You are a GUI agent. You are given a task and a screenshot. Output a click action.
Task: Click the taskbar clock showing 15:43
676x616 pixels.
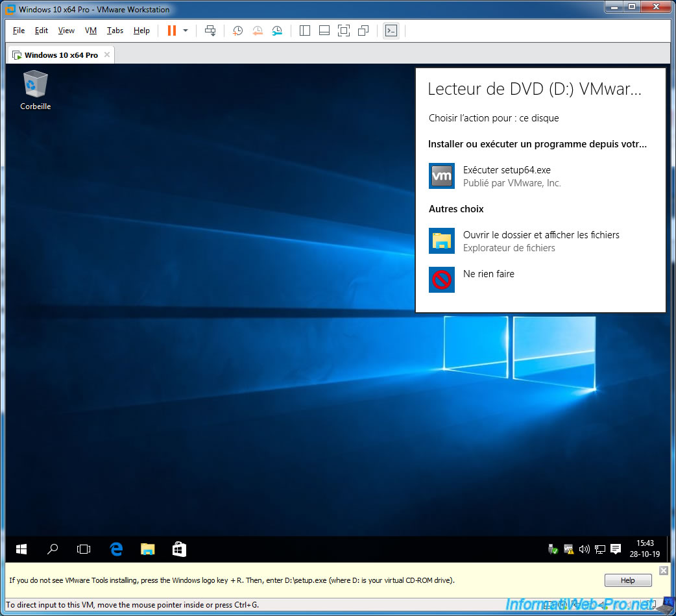click(x=644, y=548)
